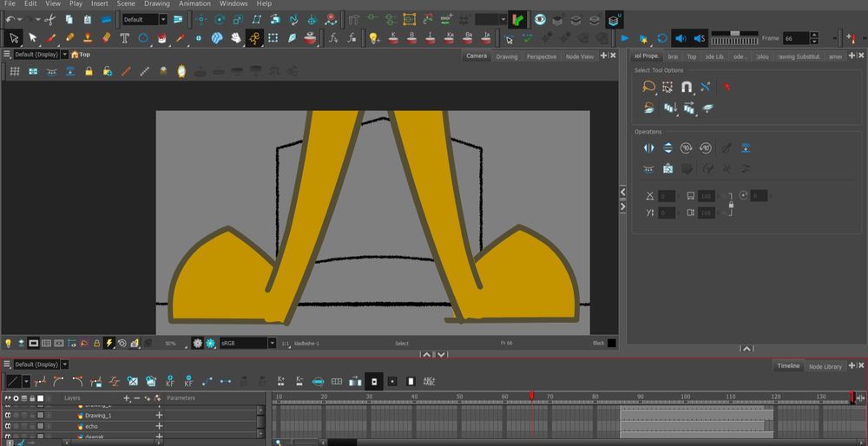
Task: Switch to the Node View tab
Action: pos(579,56)
